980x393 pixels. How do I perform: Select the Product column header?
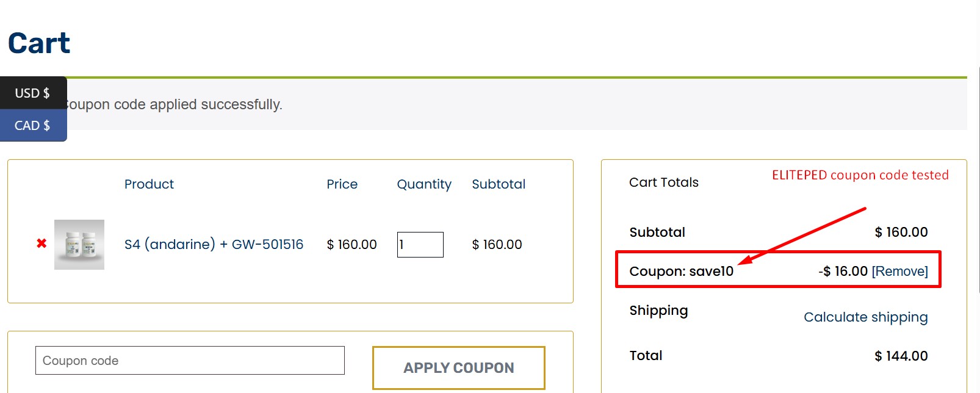click(149, 184)
